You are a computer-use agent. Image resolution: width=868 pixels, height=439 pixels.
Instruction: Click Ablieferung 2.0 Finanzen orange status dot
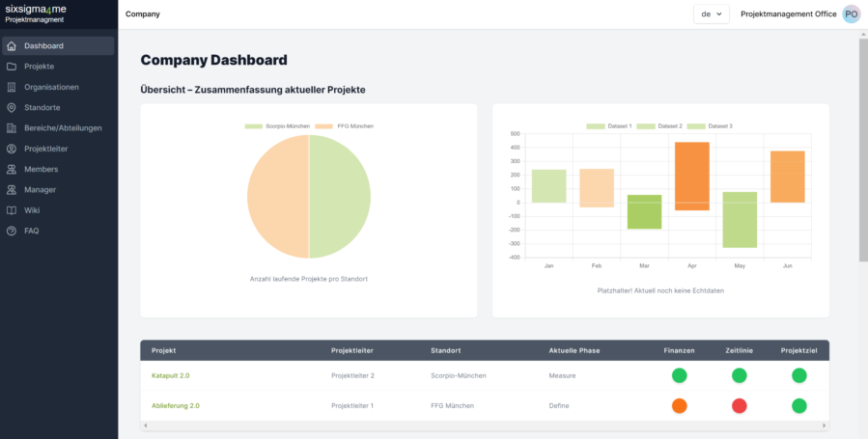point(679,406)
